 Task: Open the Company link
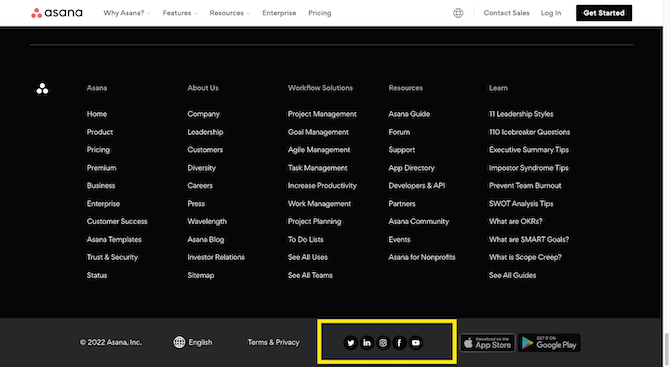(x=203, y=114)
